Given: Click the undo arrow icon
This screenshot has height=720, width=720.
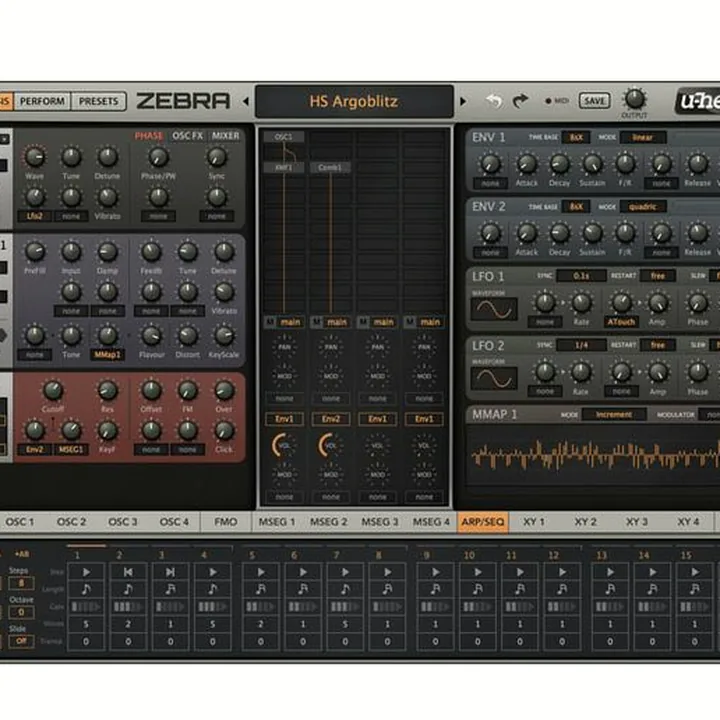Looking at the screenshot, I should pyautogui.click(x=494, y=101).
